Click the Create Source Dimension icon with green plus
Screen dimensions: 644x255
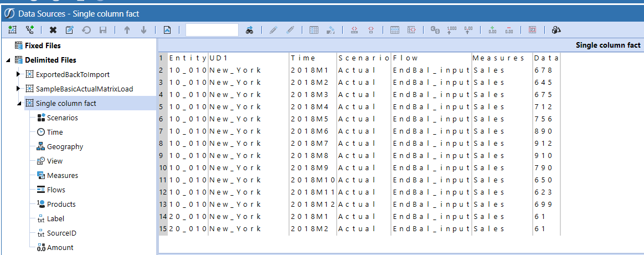coord(29,29)
